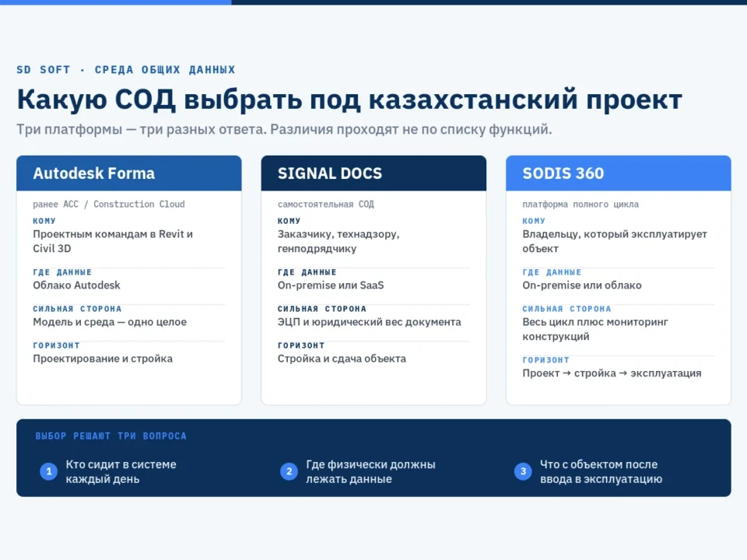Click the ГОРИЗОНТ label in SODIS 360 card

click(545, 360)
